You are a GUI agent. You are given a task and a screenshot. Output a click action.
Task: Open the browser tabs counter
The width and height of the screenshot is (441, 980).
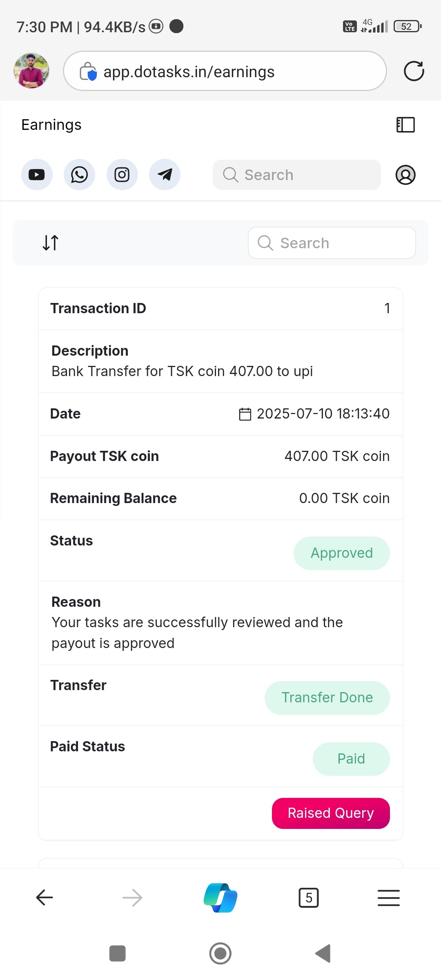309,898
